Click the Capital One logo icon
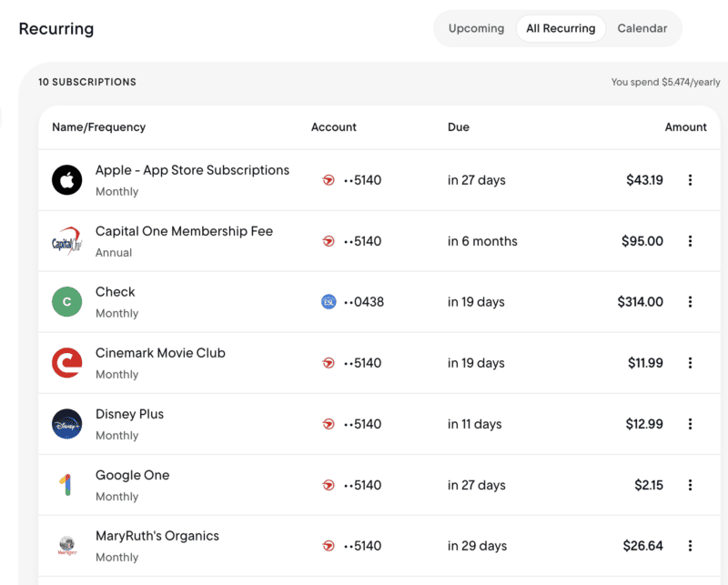728x585 pixels. tap(66, 241)
